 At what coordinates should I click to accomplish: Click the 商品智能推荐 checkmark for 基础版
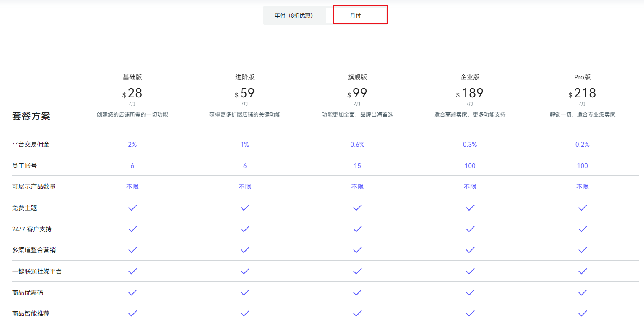(x=132, y=313)
